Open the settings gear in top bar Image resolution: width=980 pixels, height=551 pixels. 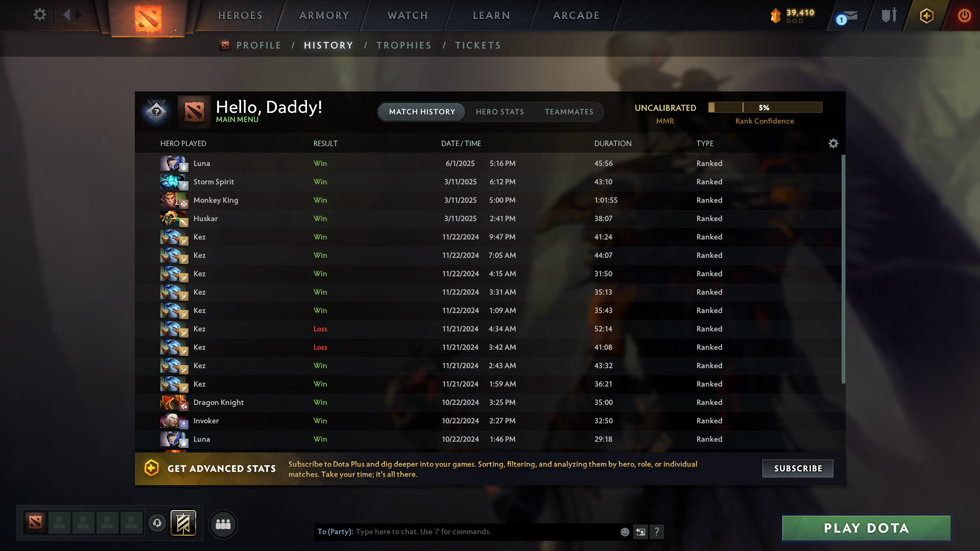tap(40, 15)
